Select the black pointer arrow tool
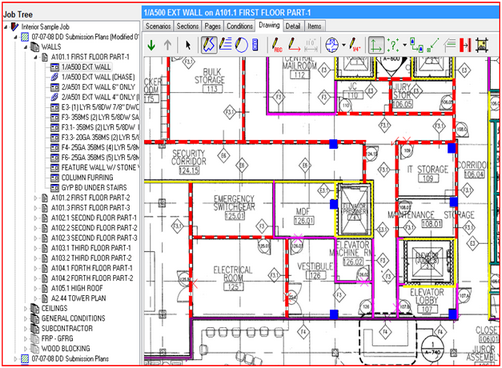This screenshot has height=368, width=502. pos(188,45)
